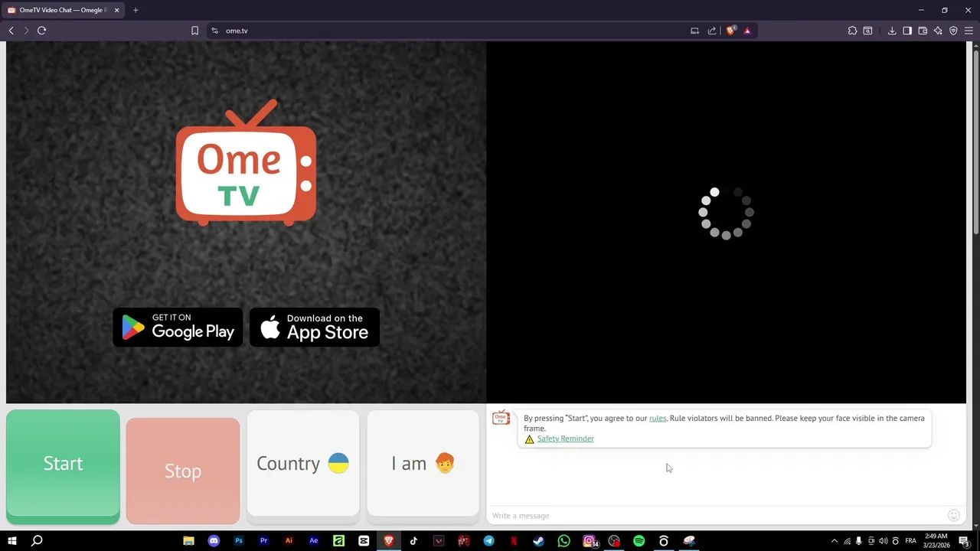Click the green Start button
The image size is (980, 551).
pyautogui.click(x=63, y=464)
